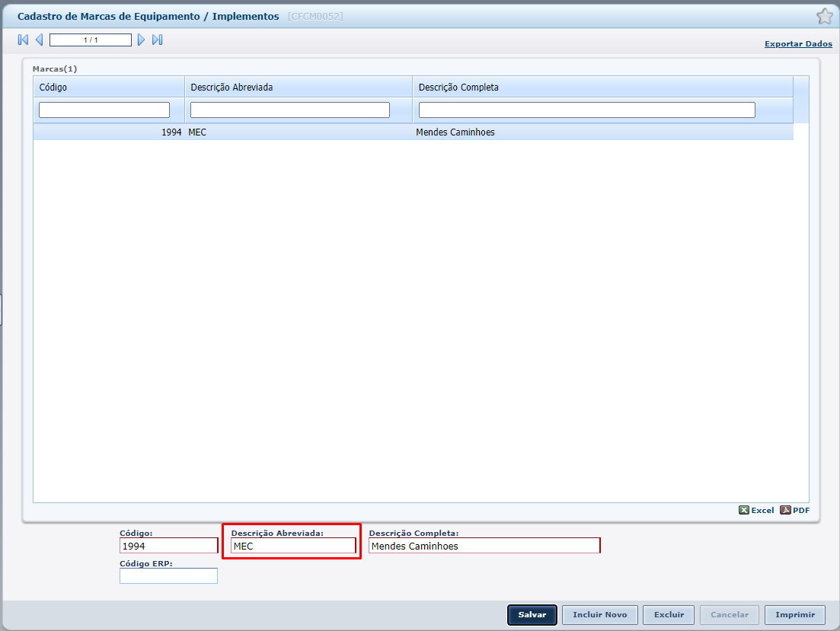Click the Marcas(1) group label
840x631 pixels.
coord(55,69)
